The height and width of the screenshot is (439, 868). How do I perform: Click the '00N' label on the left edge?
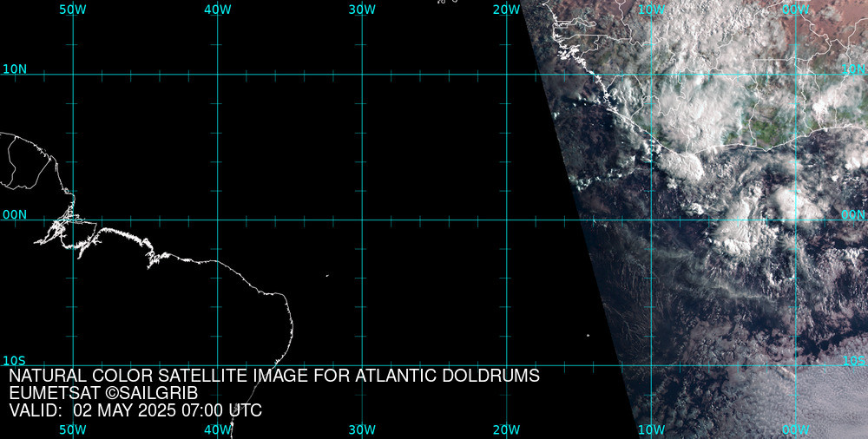[x=15, y=215]
